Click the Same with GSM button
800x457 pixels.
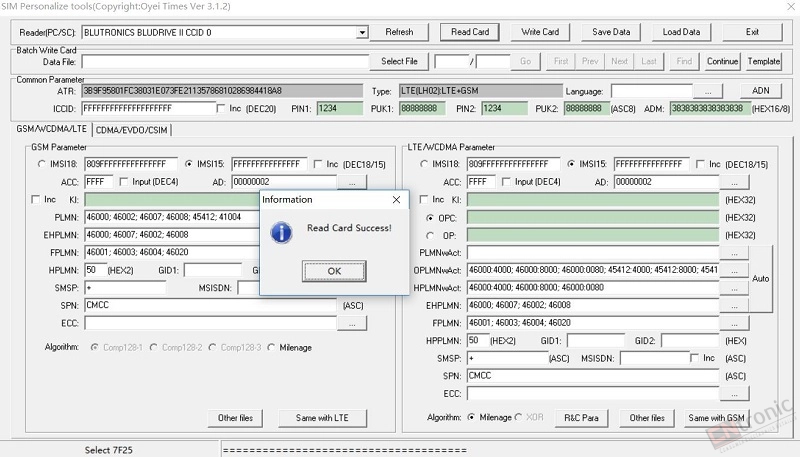click(x=716, y=418)
